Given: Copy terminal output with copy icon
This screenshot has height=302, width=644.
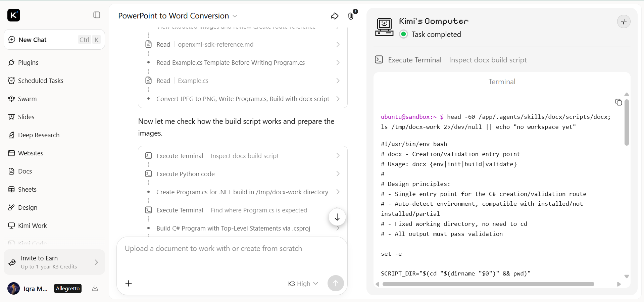Looking at the screenshot, I should [x=618, y=102].
